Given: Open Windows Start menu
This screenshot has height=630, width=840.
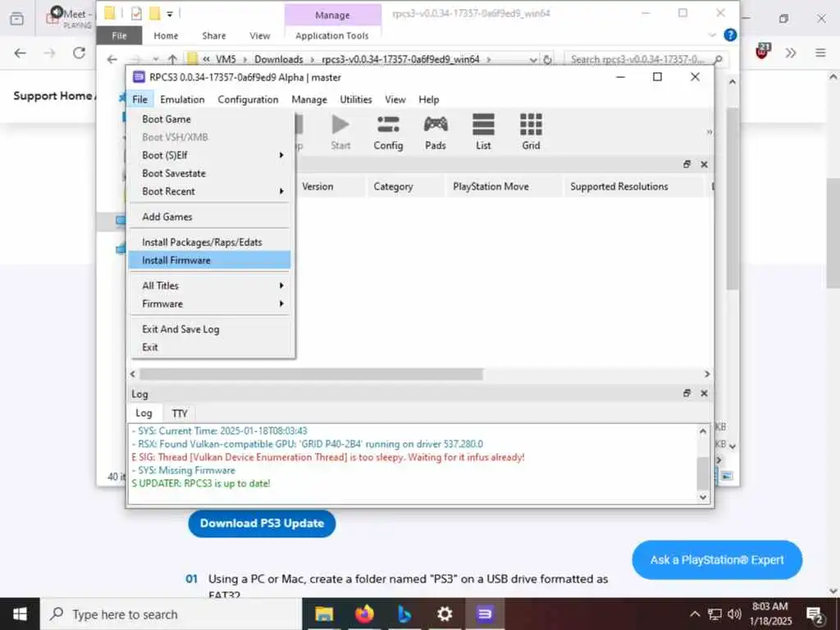Looking at the screenshot, I should click(20, 614).
